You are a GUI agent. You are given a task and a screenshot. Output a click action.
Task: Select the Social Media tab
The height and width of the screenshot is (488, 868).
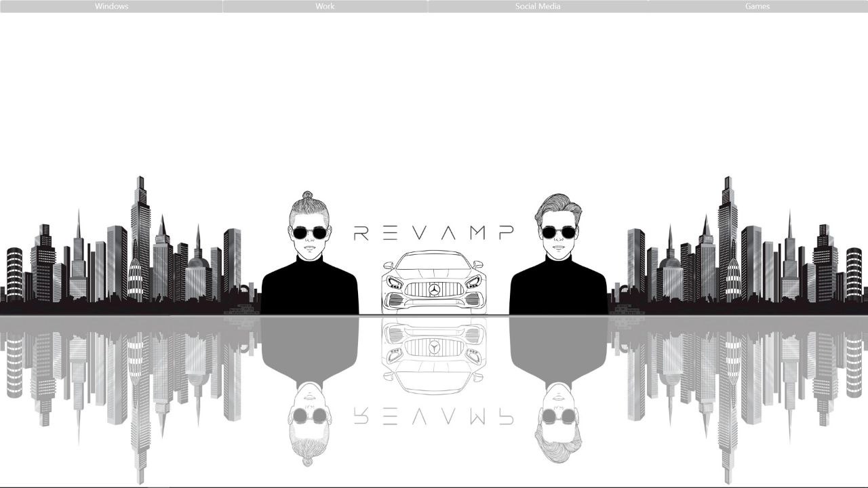[538, 6]
